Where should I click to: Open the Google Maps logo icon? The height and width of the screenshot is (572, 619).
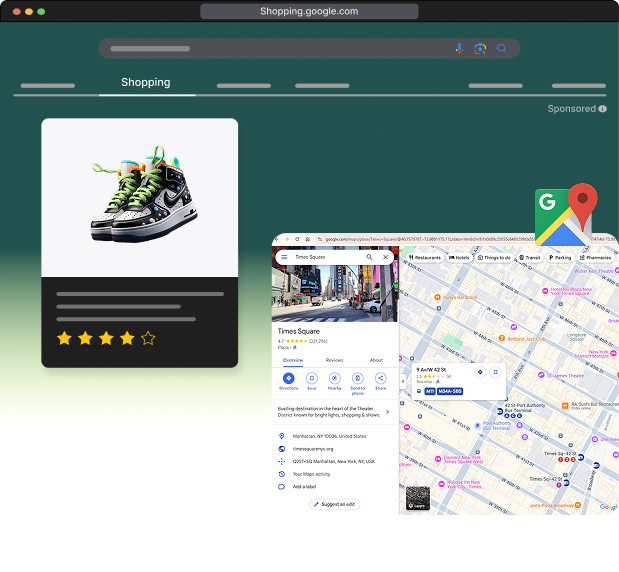[566, 214]
